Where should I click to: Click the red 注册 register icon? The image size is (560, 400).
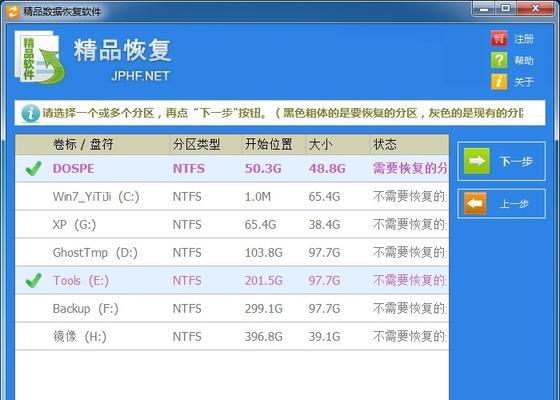499,39
